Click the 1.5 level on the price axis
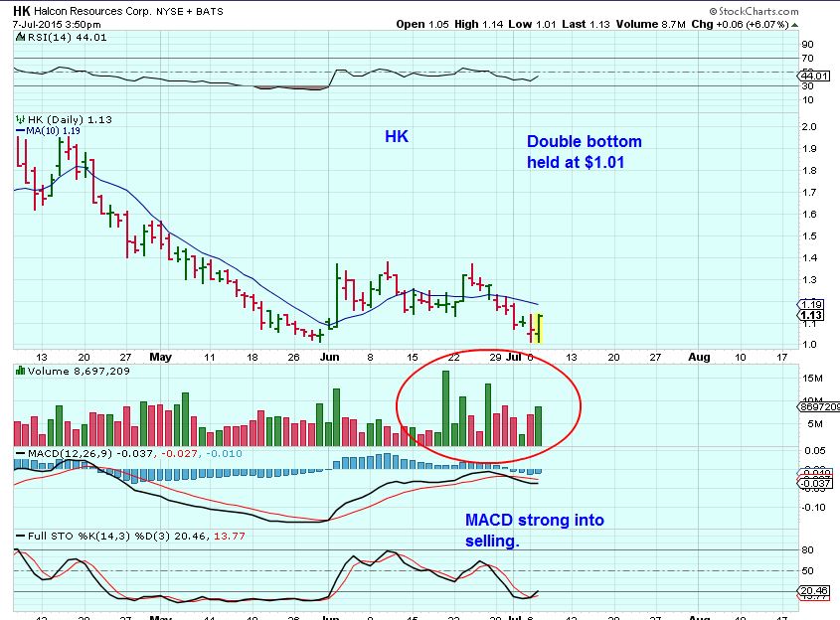 coord(809,236)
